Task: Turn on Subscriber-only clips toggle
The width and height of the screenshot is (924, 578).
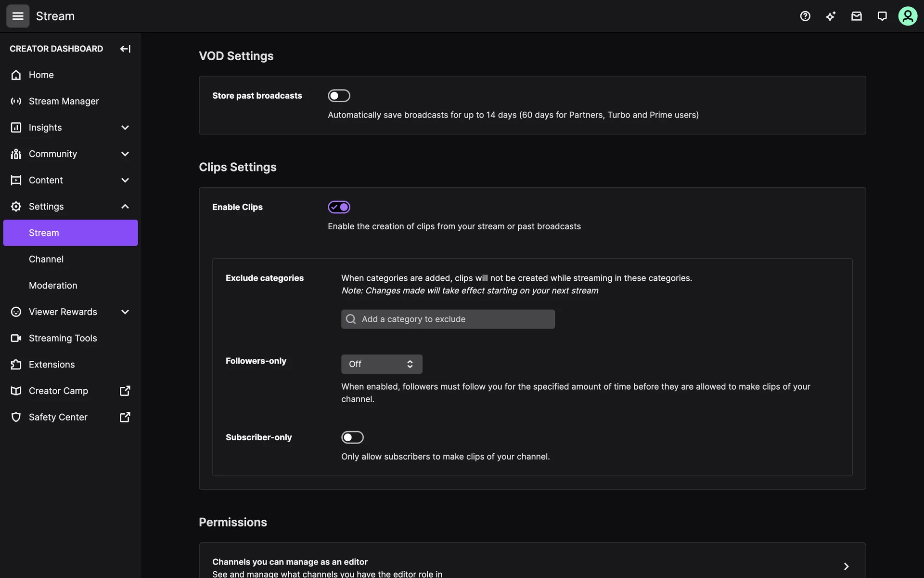Action: click(352, 437)
